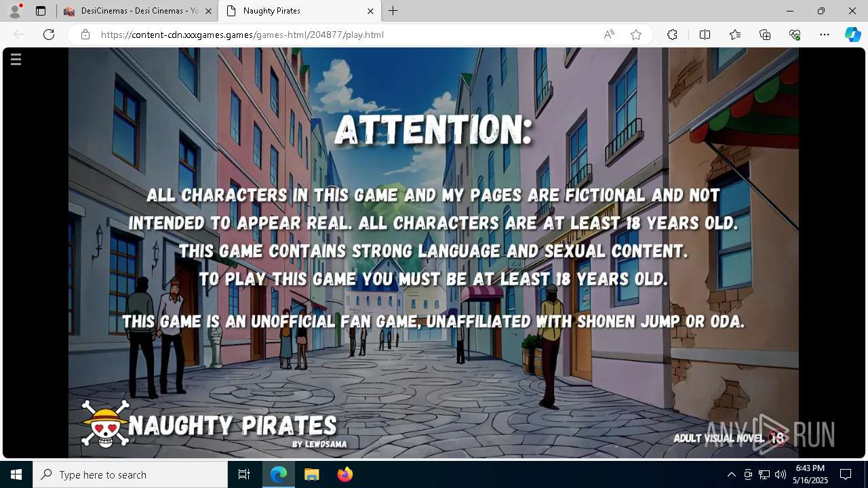Viewport: 868px width, 488px height.
Task: Open the Windows Start menu
Action: click(x=16, y=474)
